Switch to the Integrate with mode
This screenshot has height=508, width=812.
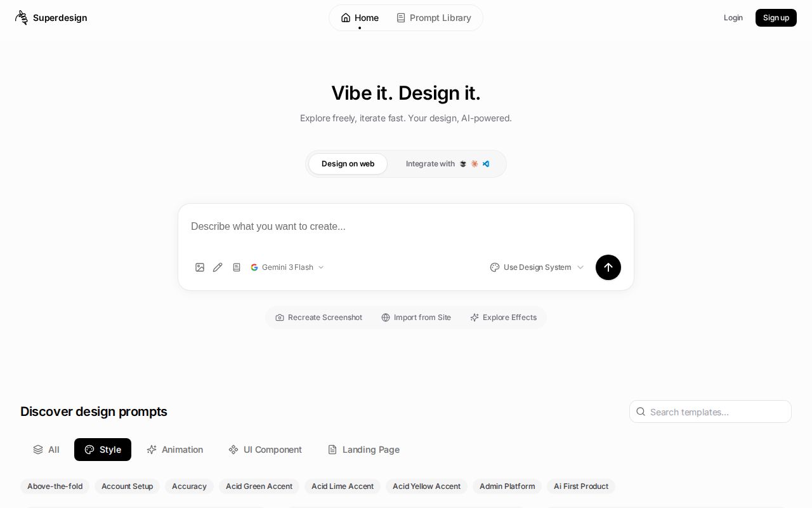430,164
